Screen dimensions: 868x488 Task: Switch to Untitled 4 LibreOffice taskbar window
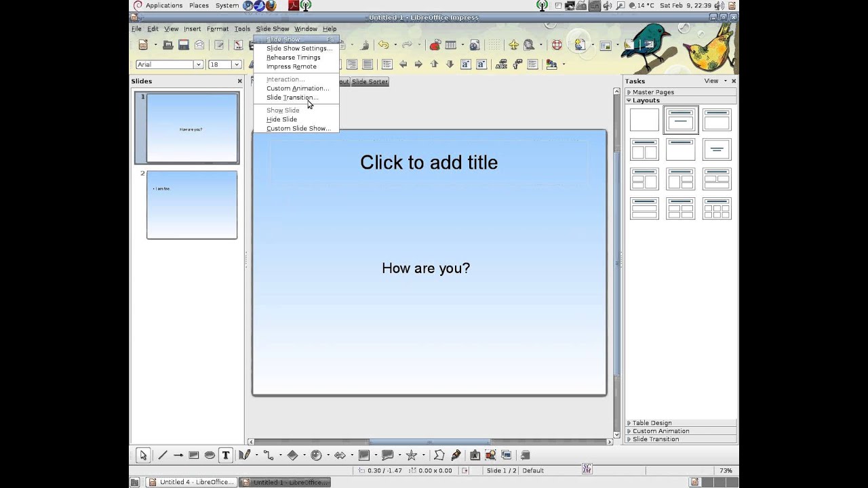[x=192, y=482]
